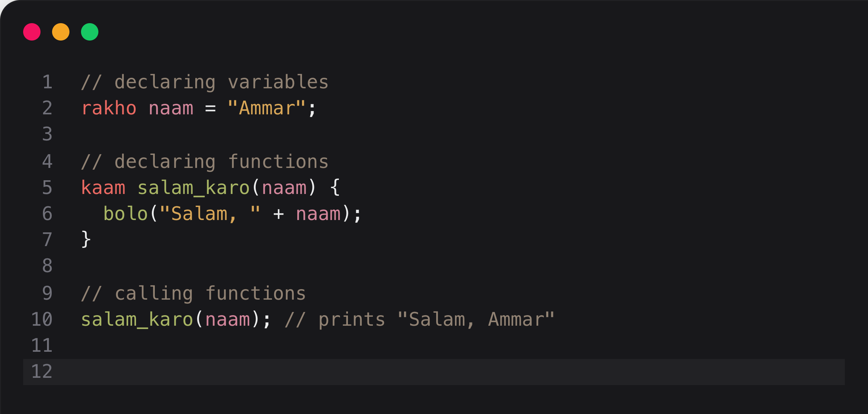Click the "Salam, " string on line 6

coord(210,214)
